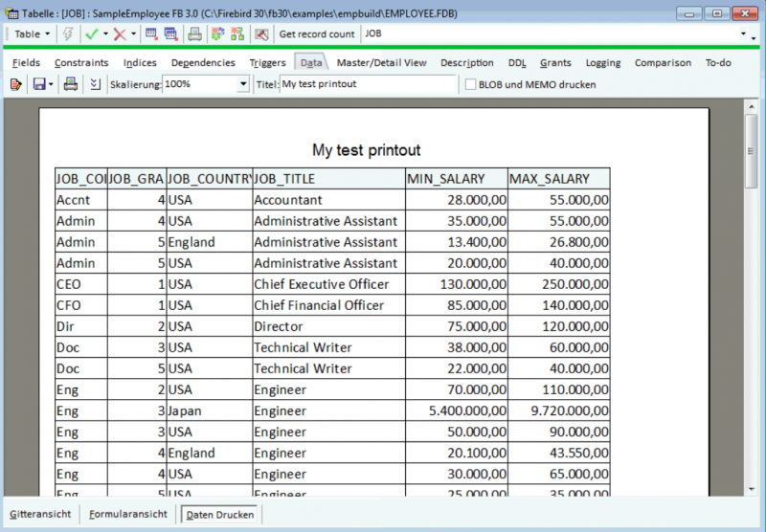Viewport: 766px width, 532px height.
Task: Click the green hierarchy diagram toolbar icon
Action: pos(237,34)
